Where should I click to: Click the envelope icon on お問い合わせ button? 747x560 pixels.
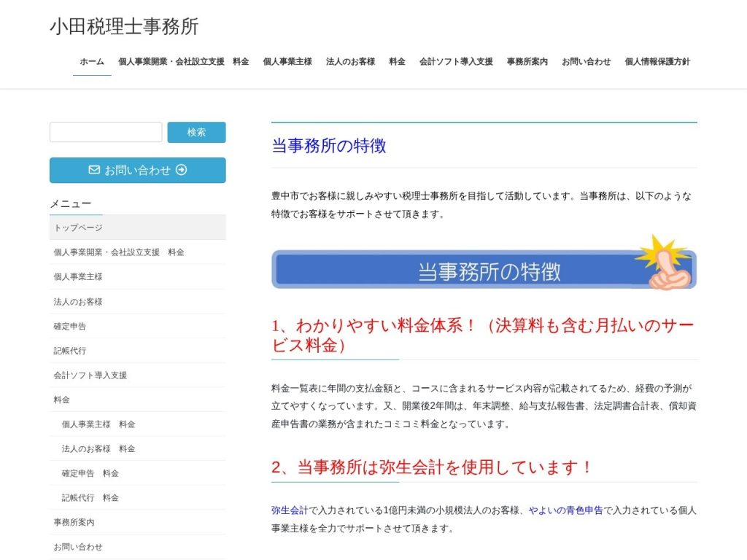pos(94,170)
